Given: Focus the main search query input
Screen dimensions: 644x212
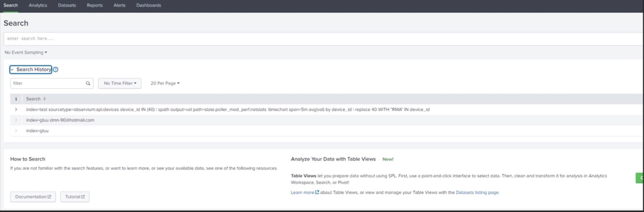Looking at the screenshot, I should pyautogui.click(x=324, y=39).
